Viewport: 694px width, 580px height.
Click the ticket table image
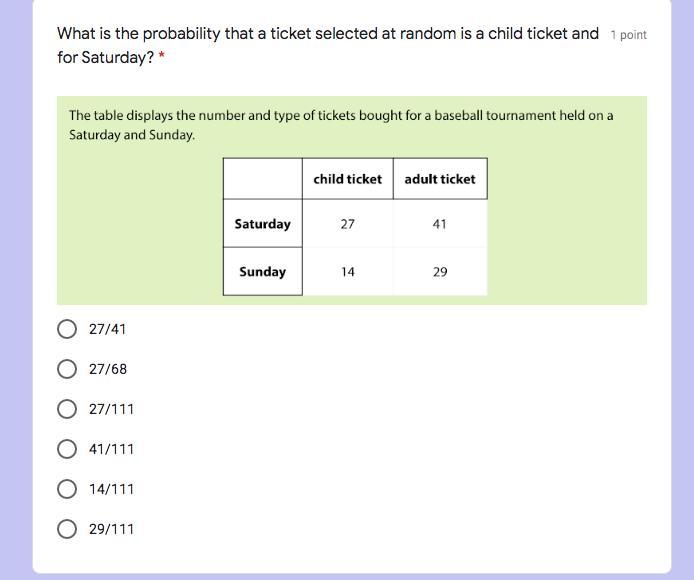[352, 200]
